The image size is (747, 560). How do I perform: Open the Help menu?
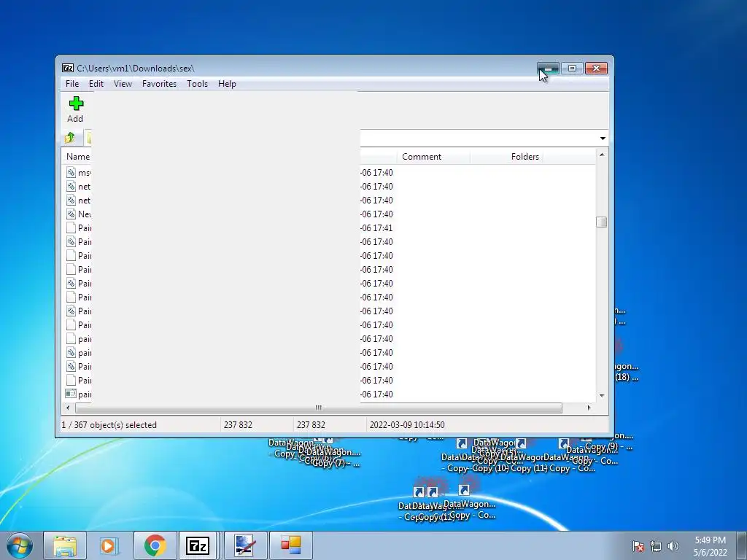(x=227, y=84)
